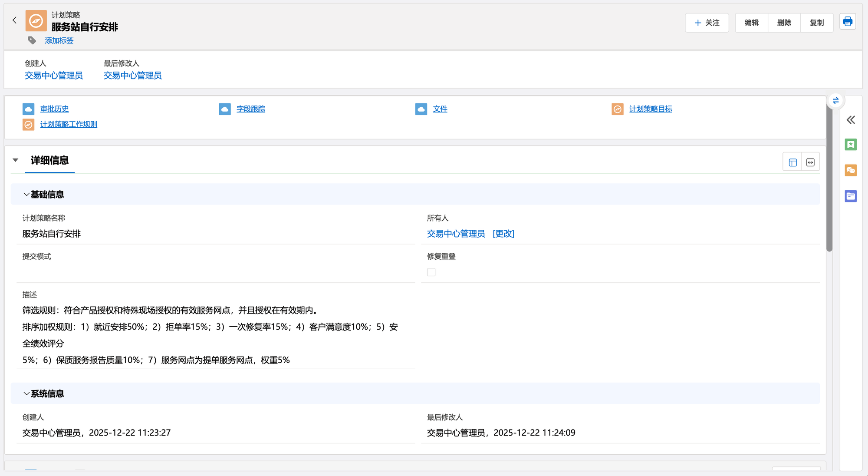Image resolution: width=868 pixels, height=476 pixels.
Task: Click the tag icon beside 添加标签
Action: point(32,40)
